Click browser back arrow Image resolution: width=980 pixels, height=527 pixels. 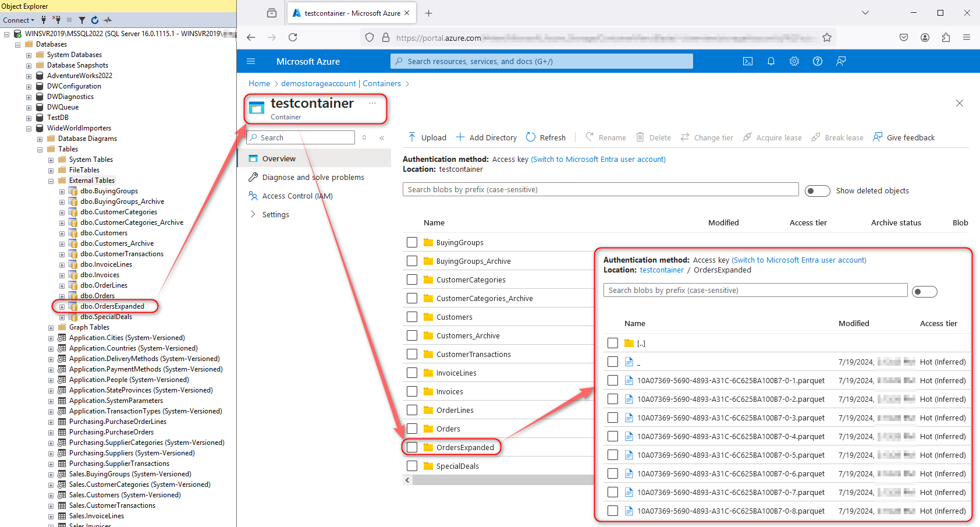251,37
